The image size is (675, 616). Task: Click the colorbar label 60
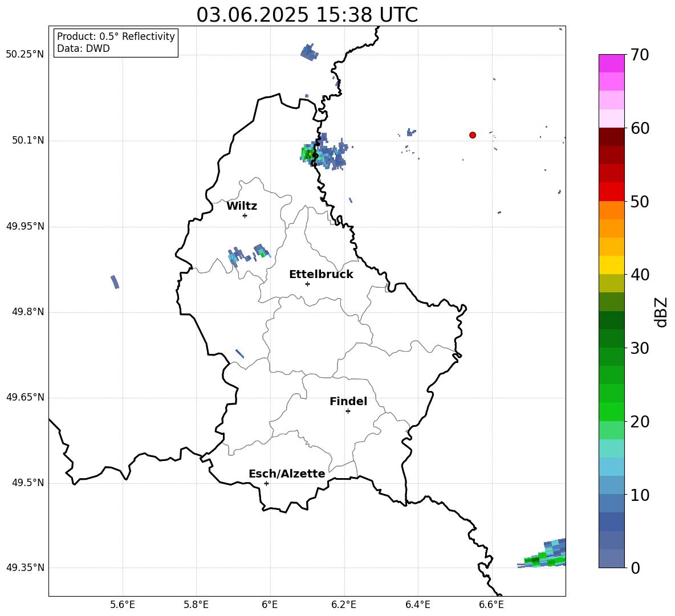640,128
